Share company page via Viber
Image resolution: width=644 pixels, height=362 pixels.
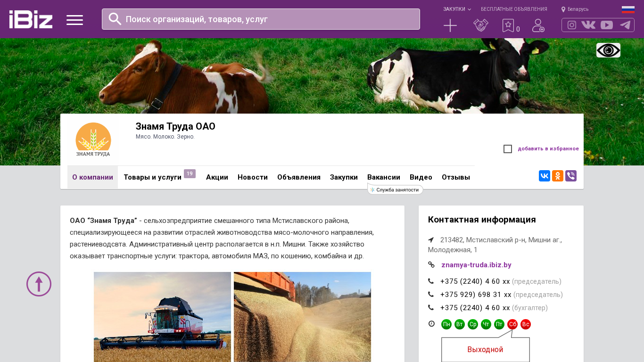coord(571,176)
